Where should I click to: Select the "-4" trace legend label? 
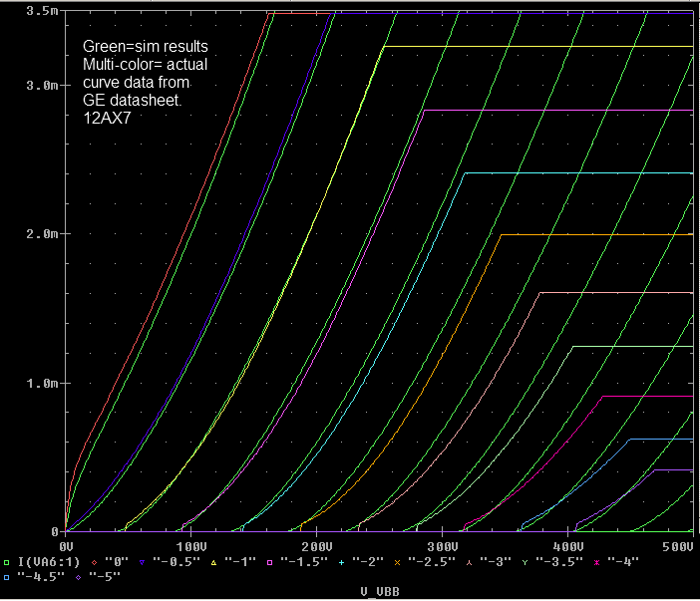pos(623,562)
